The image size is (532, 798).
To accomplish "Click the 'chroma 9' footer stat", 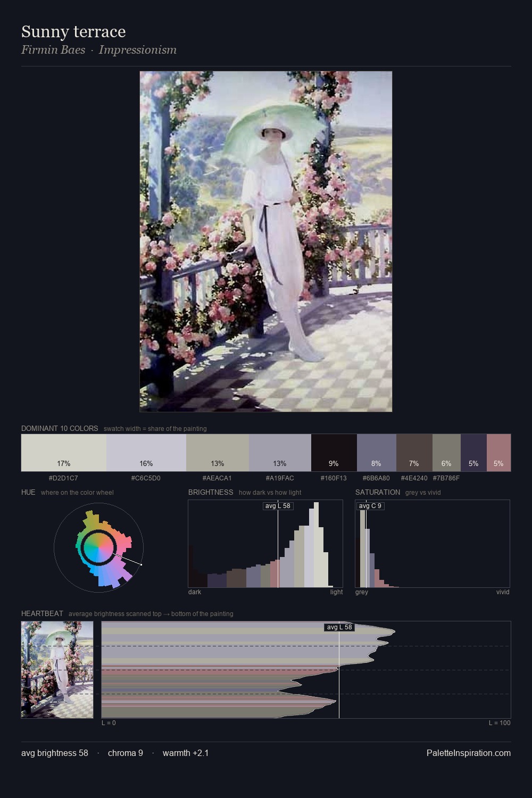I will tap(126, 753).
